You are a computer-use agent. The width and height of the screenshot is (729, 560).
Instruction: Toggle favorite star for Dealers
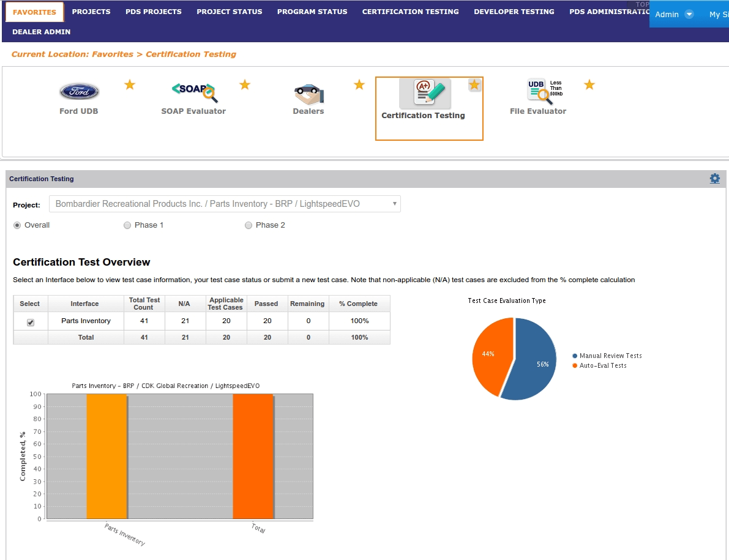tap(359, 84)
